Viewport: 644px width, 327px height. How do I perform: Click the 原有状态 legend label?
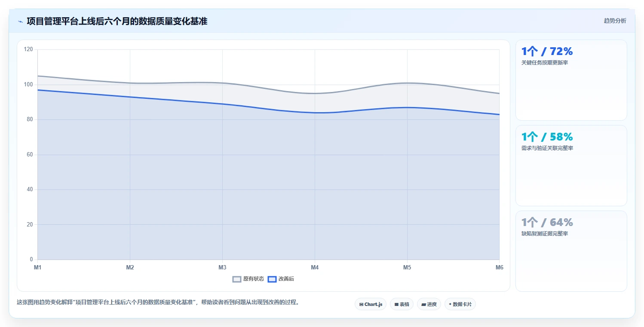[x=254, y=279]
